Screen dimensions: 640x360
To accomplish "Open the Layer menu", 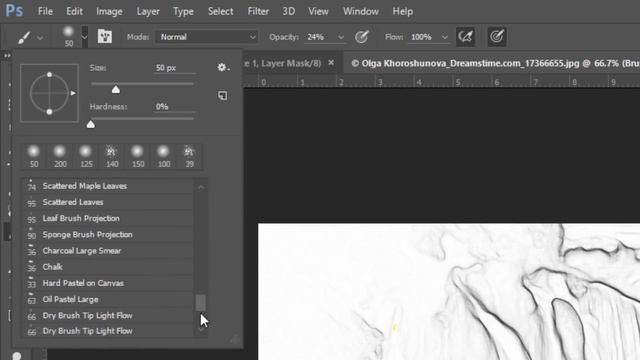I will pos(148,11).
